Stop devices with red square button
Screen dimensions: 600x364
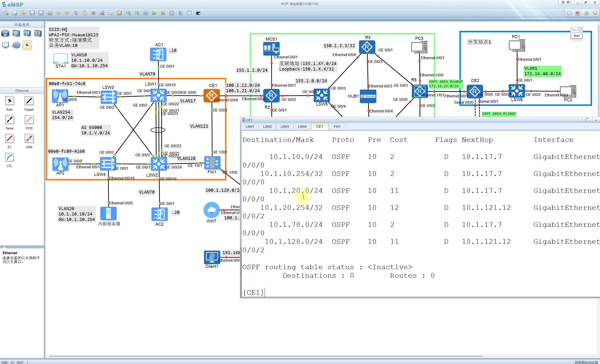tap(163, 13)
